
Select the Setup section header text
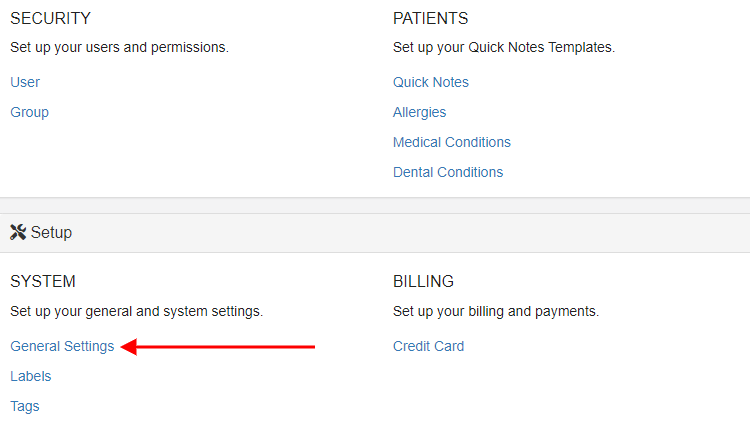coord(51,232)
